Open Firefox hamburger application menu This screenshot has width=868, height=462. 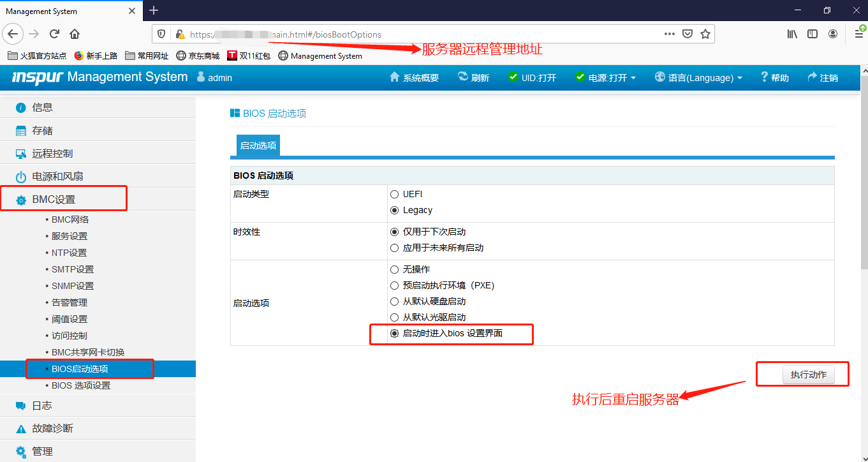click(x=858, y=34)
